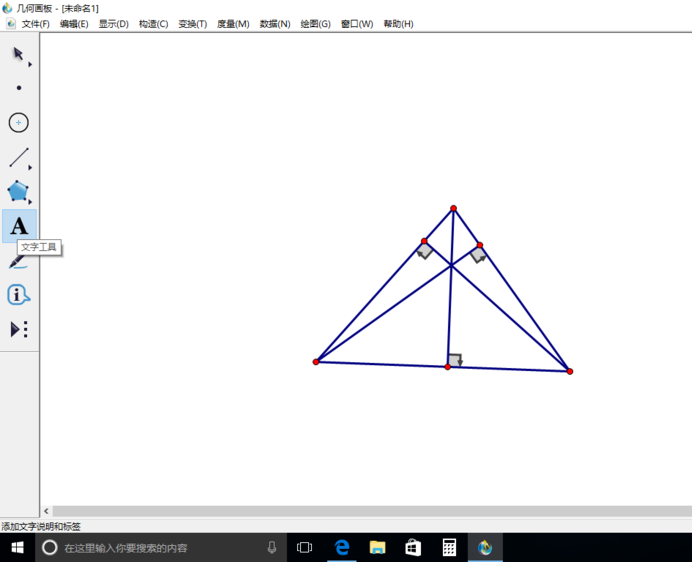Open Microsoft Store from the taskbar
Image resolution: width=692 pixels, height=562 pixels.
[x=413, y=548]
